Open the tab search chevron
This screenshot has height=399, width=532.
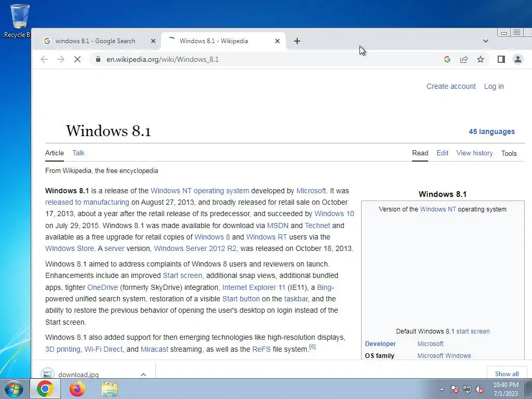click(x=486, y=41)
